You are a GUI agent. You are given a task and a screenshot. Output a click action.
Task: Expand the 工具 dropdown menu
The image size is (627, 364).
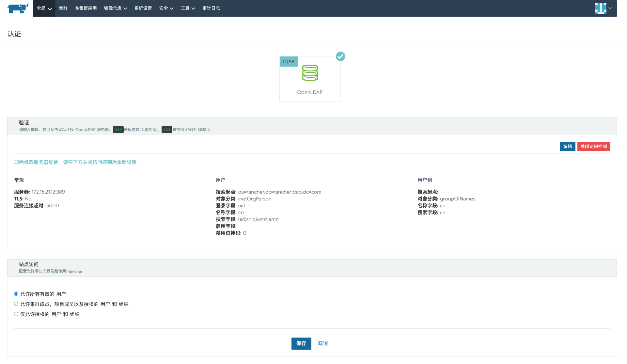tap(188, 8)
